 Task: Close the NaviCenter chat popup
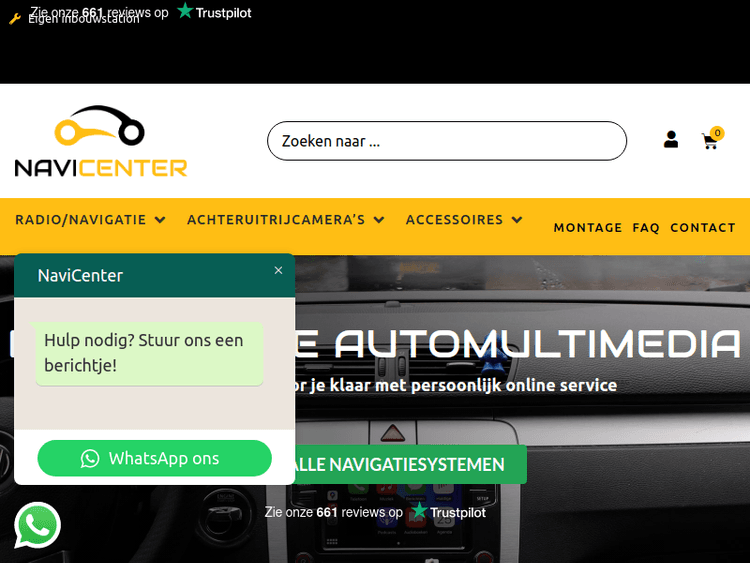coord(278,271)
